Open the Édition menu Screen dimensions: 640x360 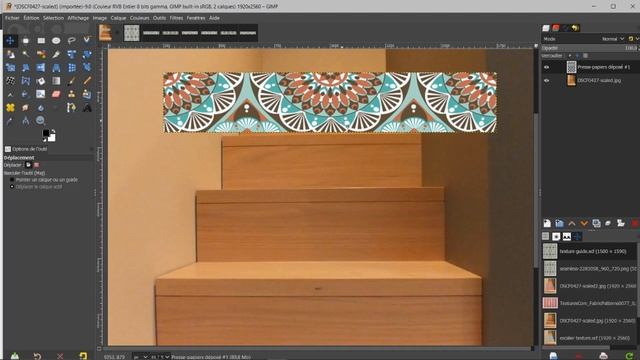click(x=31, y=18)
